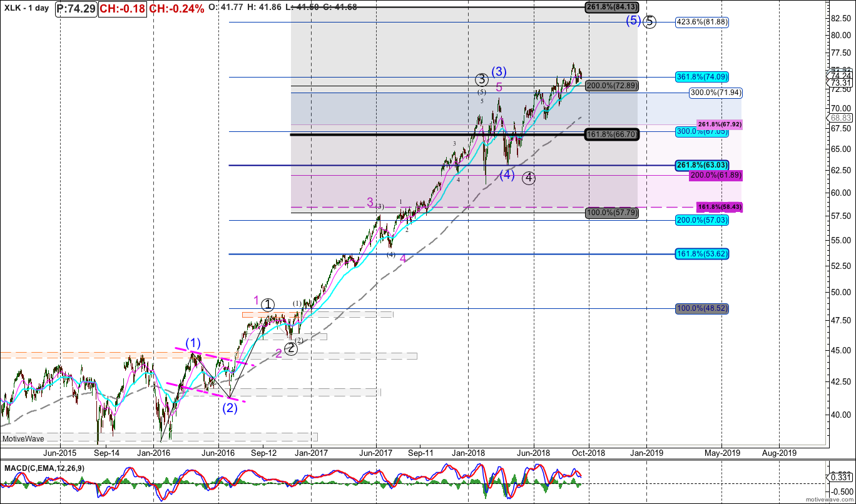The width and height of the screenshot is (856, 504).
Task: Select the P:74.29 price box
Action: point(76,8)
